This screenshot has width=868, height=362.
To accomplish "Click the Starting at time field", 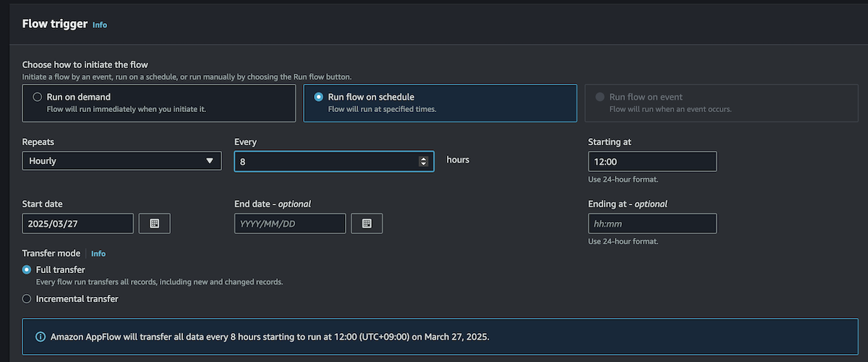I will (652, 161).
